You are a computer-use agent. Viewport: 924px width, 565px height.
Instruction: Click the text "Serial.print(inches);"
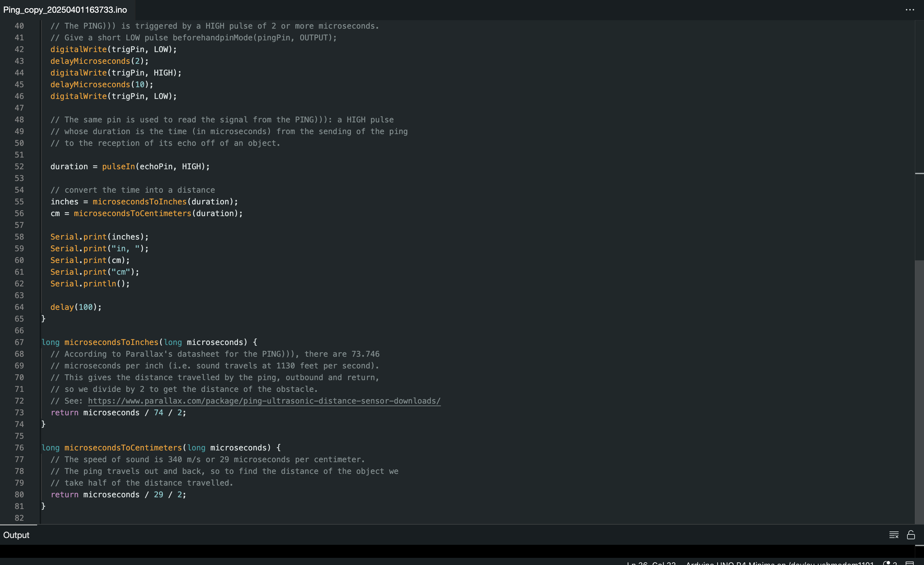pyautogui.click(x=100, y=237)
